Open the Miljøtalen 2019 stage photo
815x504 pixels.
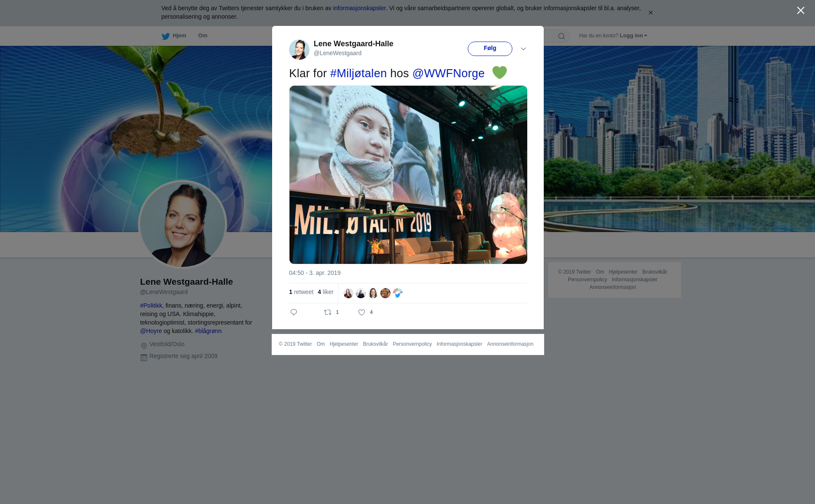tap(408, 175)
